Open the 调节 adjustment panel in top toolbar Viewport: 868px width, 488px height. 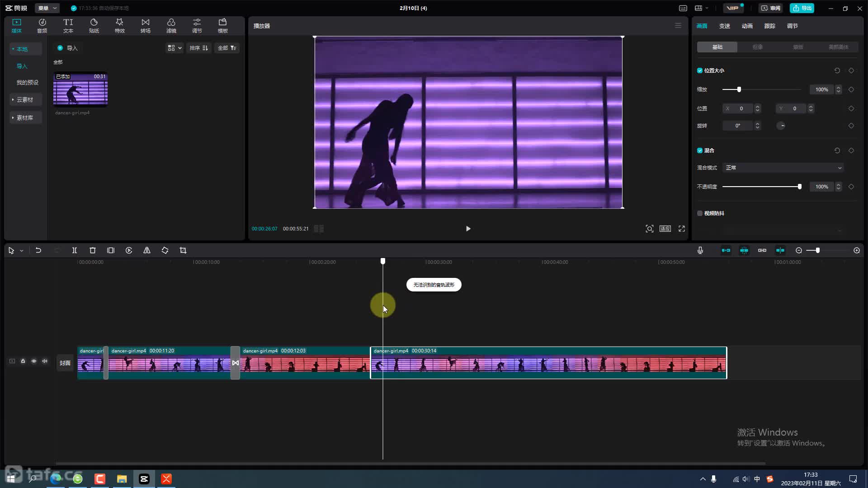(x=197, y=26)
